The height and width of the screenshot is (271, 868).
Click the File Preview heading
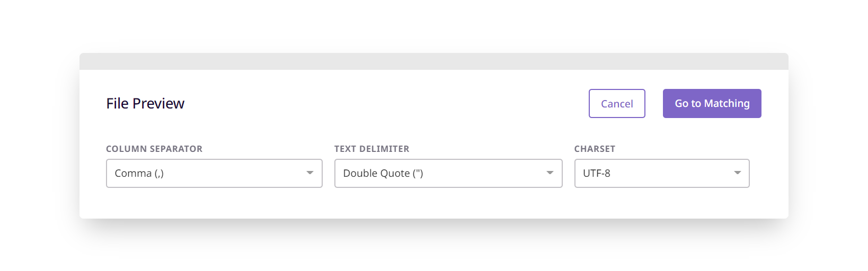pyautogui.click(x=145, y=103)
